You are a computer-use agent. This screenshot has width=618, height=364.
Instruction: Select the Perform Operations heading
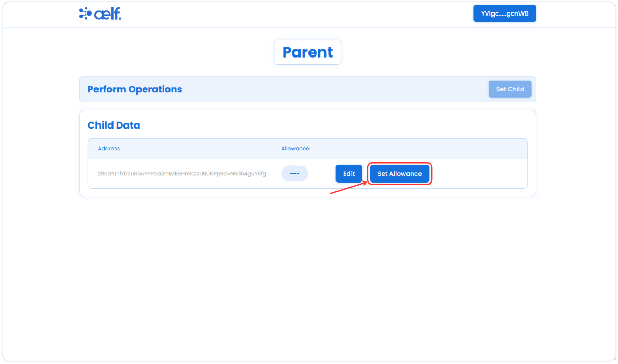coord(135,89)
